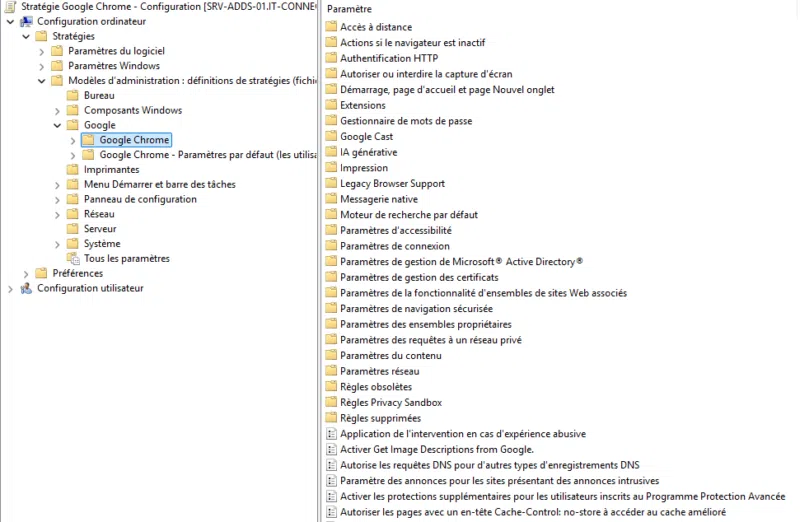Click policy icon for Autoriser les pages Cache-Control

pyautogui.click(x=332, y=512)
